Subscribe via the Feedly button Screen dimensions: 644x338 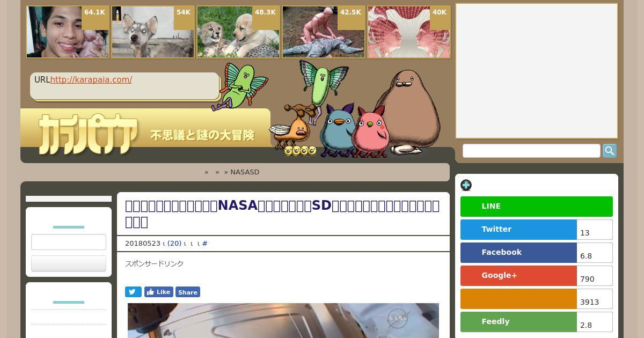[518, 322]
